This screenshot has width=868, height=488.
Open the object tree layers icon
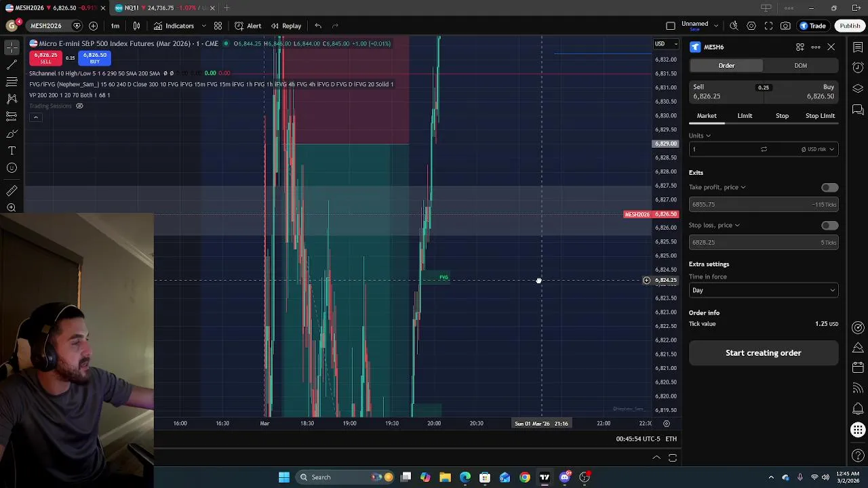[x=858, y=89]
